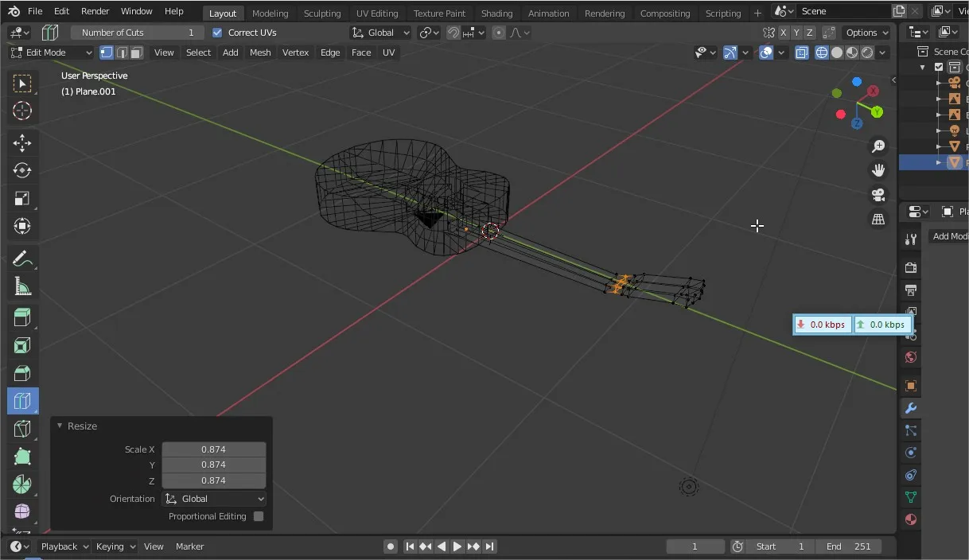
Task: Toggle X-Ray display button
Action: point(802,52)
